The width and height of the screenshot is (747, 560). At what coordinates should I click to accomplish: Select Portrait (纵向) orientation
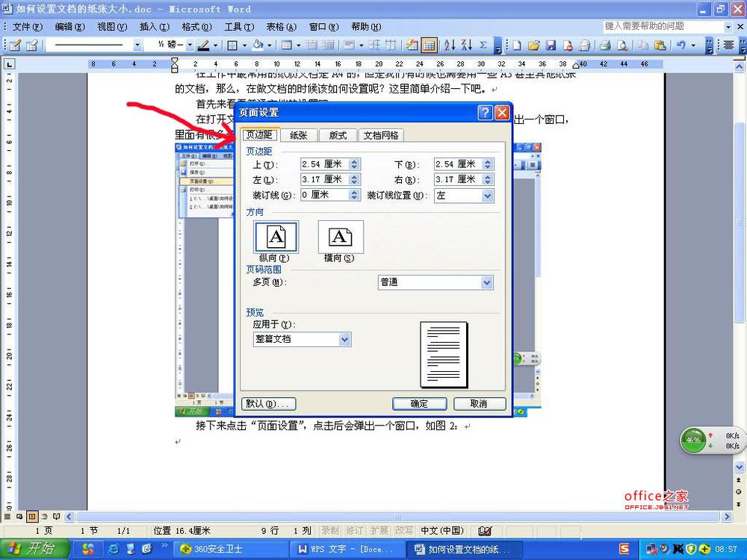(276, 237)
